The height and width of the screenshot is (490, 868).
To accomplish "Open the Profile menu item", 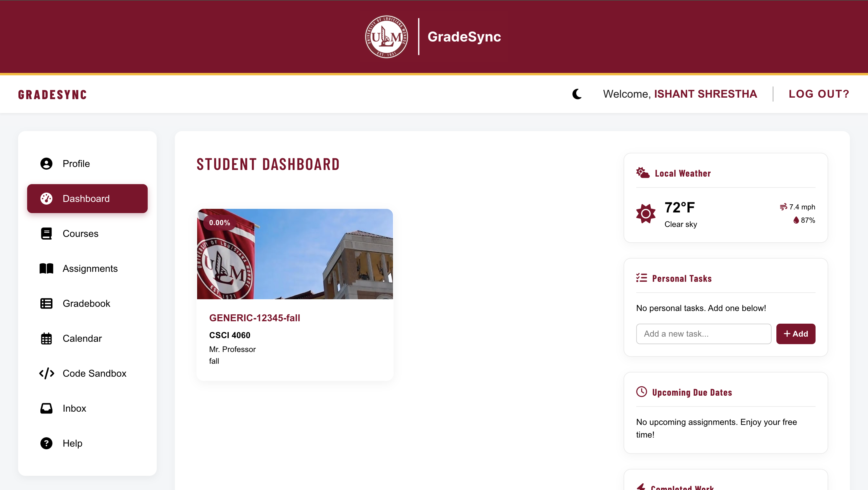I will pyautogui.click(x=87, y=164).
